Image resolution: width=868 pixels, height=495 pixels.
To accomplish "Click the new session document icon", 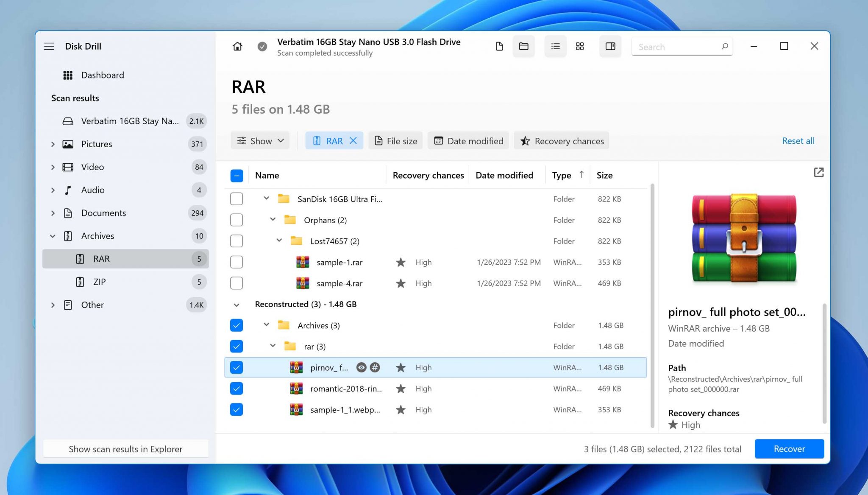I will pos(499,46).
